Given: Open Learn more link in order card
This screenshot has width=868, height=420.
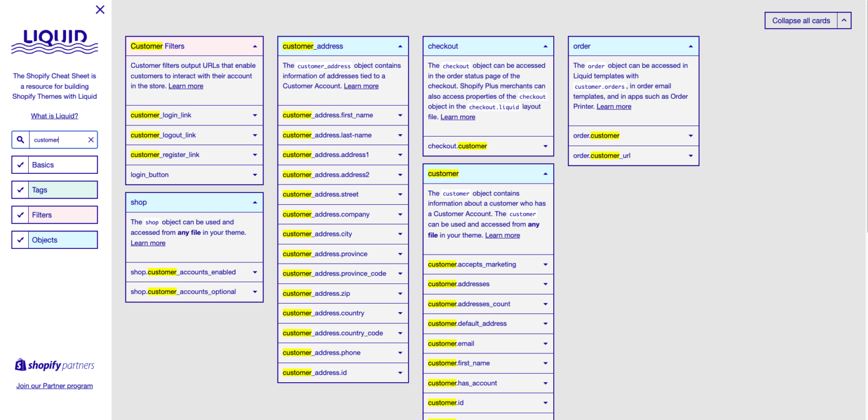Looking at the screenshot, I should click(614, 106).
